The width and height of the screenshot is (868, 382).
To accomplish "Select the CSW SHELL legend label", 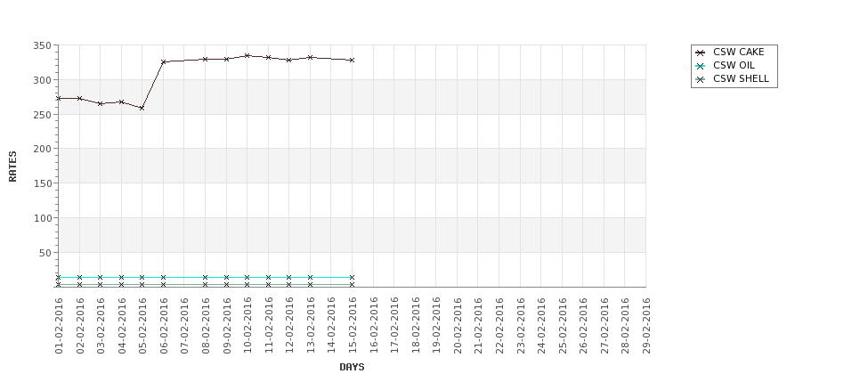I will [x=742, y=78].
